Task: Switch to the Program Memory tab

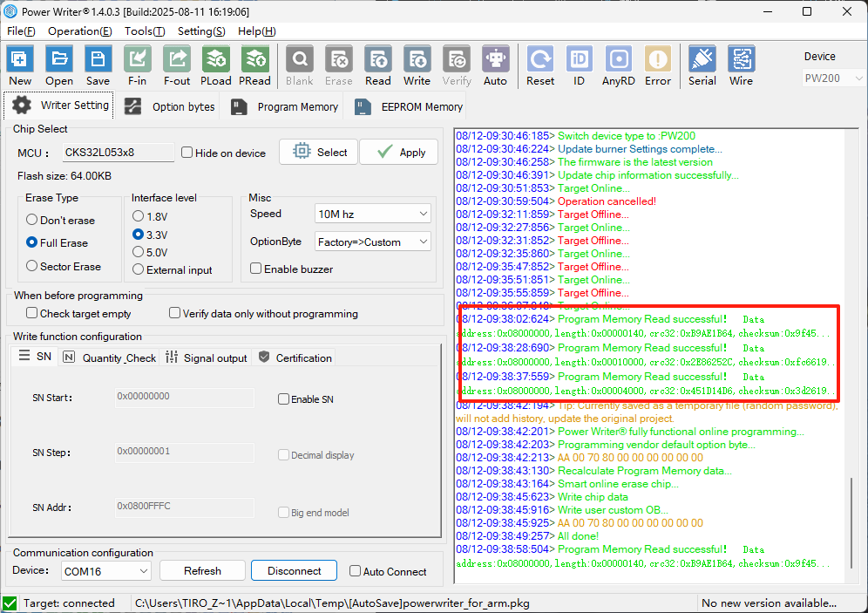Action: (x=283, y=106)
